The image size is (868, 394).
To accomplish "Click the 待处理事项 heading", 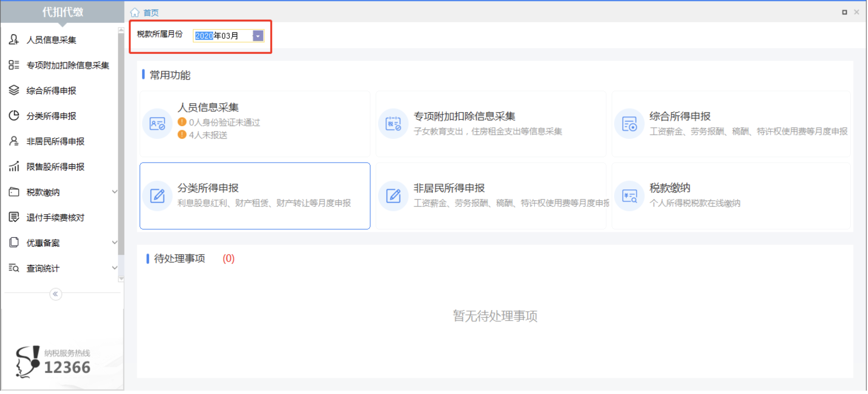I will click(180, 259).
